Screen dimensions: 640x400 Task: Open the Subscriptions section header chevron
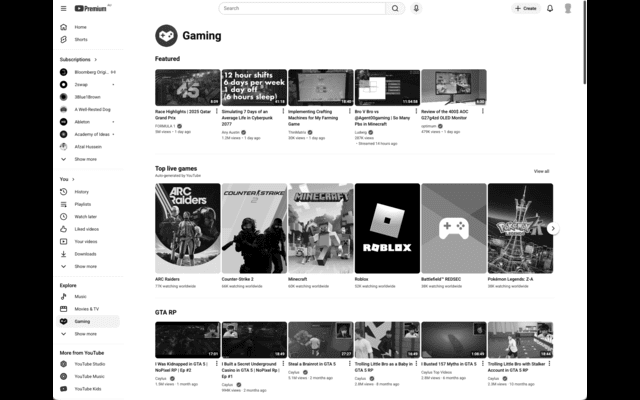pyautogui.click(x=96, y=60)
